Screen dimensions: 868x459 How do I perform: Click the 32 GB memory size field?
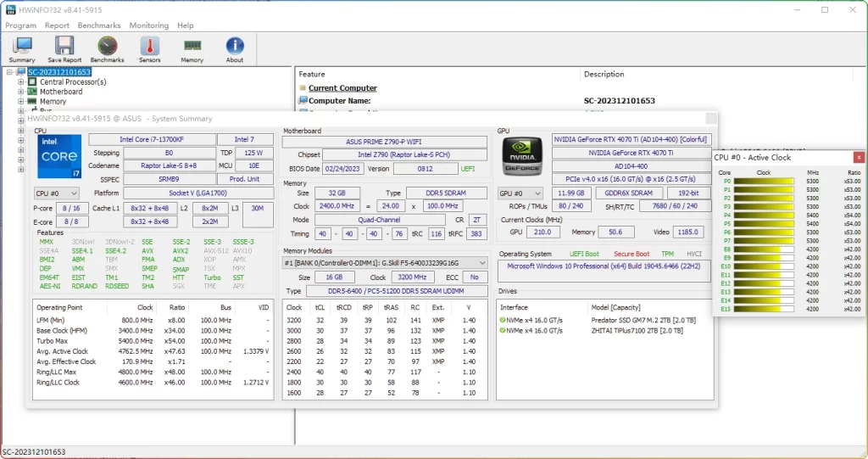(x=337, y=193)
